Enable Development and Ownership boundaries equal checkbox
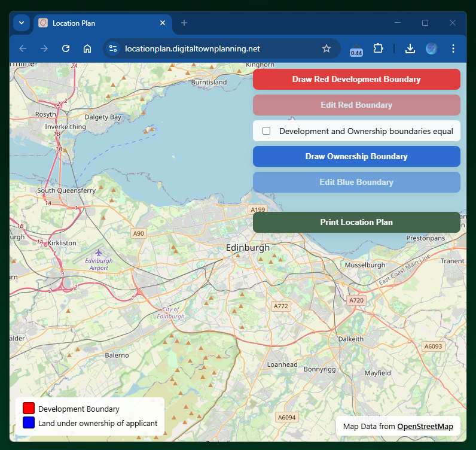476x450 pixels. [x=267, y=131]
